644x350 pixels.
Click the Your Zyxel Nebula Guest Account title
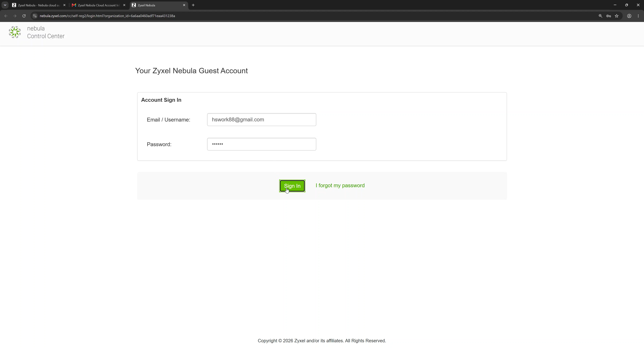click(x=192, y=71)
